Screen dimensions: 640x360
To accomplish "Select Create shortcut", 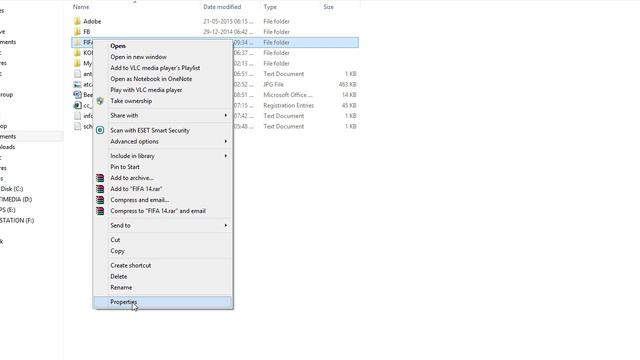I will [131, 266].
